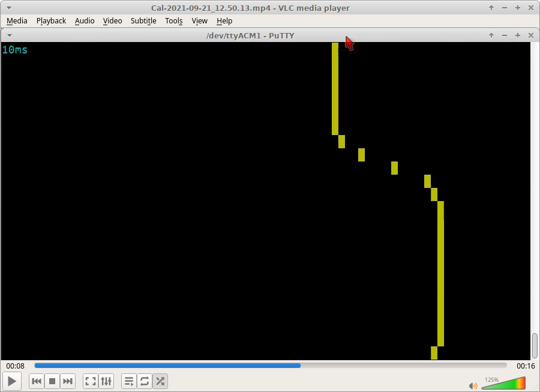Adjust the volume slider at 125%

503,384
